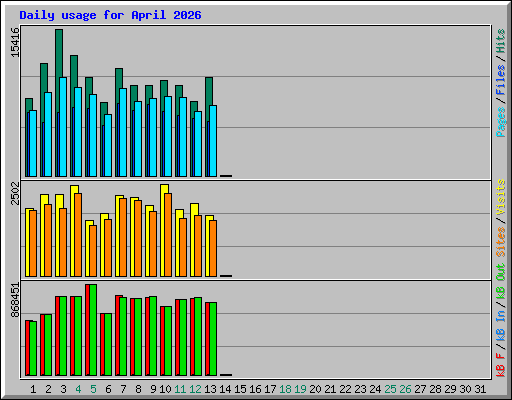The height and width of the screenshot is (400, 512).
Task: Click the cyan pages bar for day 13
Action: tap(213, 141)
